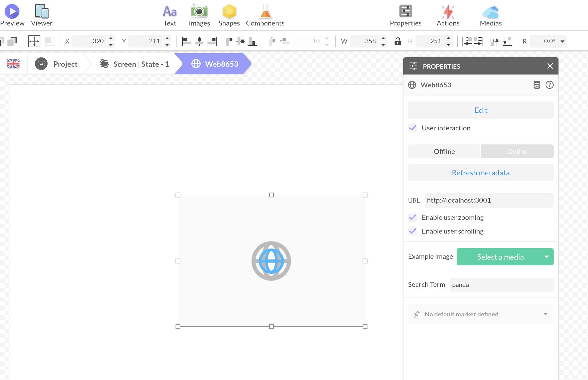Viewport: 588px width, 380px height.
Task: Click the Edit button
Action: pyautogui.click(x=481, y=110)
